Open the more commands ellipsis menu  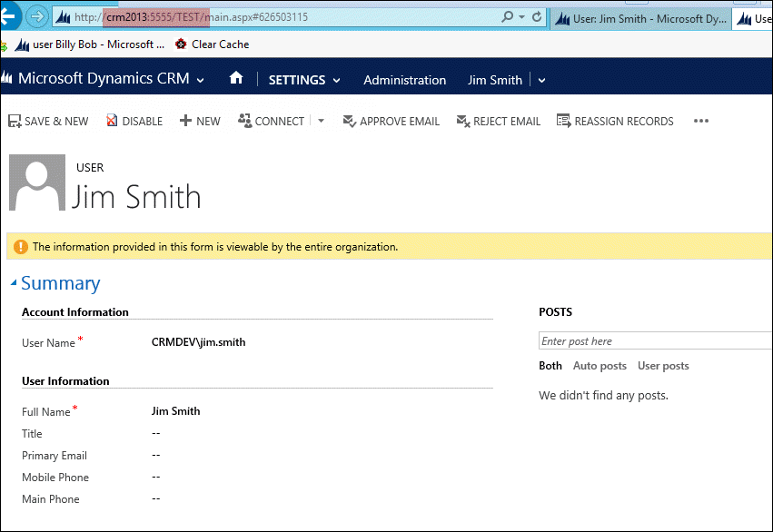pos(701,121)
